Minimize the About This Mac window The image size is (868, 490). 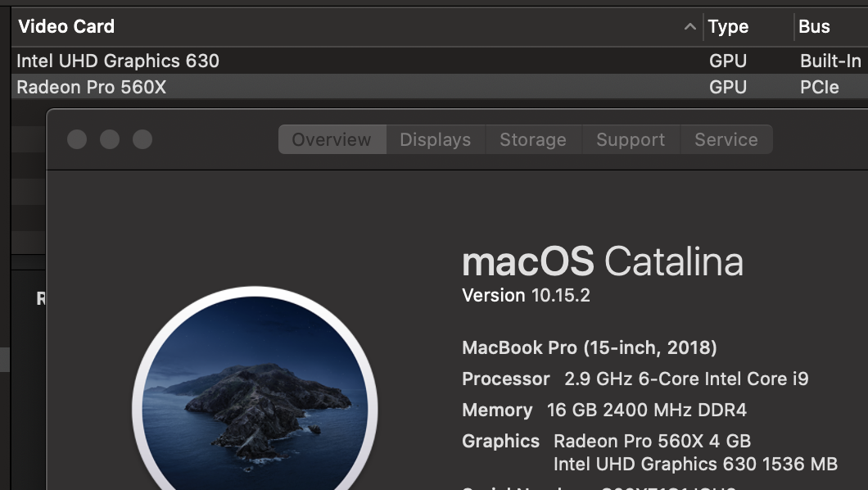click(110, 139)
